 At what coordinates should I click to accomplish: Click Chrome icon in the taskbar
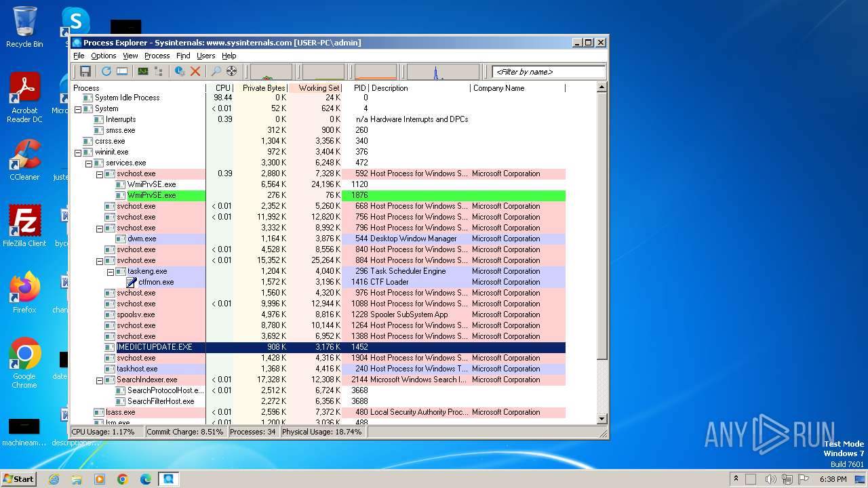pos(123,479)
